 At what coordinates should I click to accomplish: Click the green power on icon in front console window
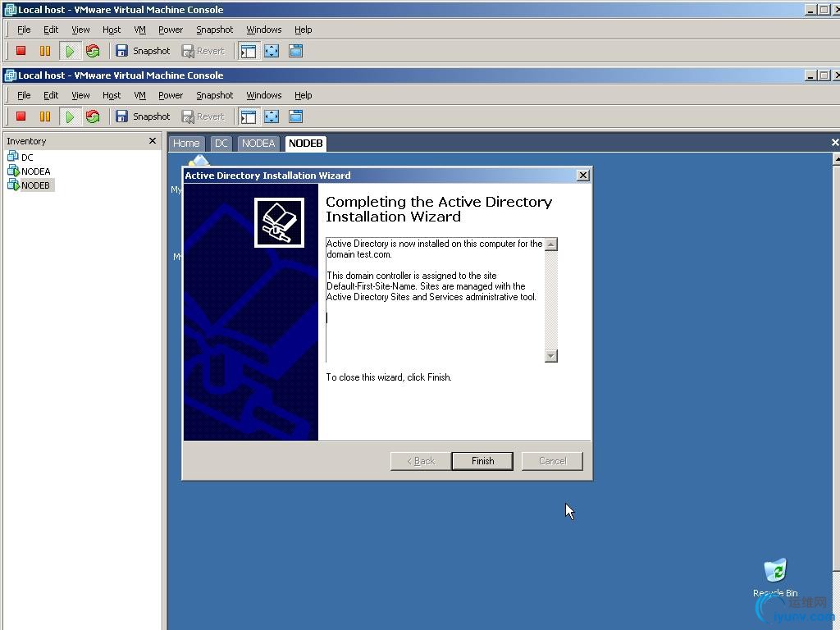[x=70, y=116]
